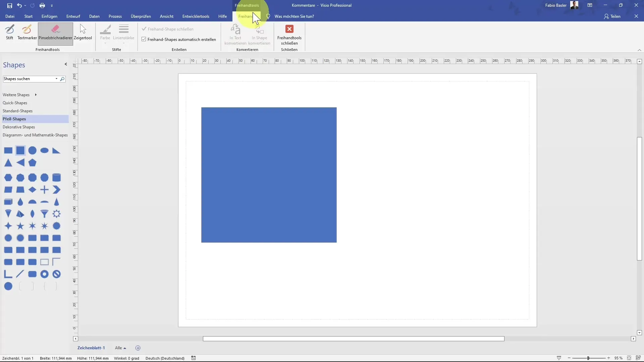Select the Textmarker highlighter tool
The width and height of the screenshot is (644, 362).
coord(27,32)
